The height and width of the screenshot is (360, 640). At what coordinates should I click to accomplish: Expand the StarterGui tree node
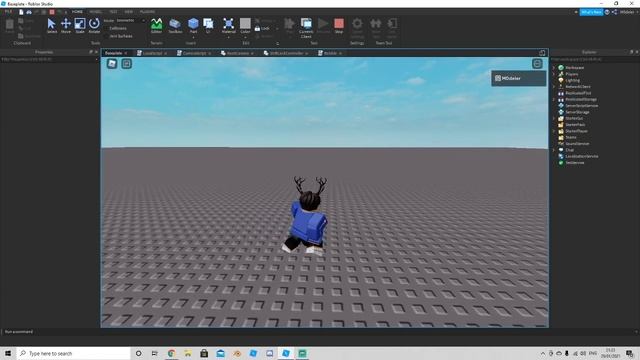(x=554, y=118)
